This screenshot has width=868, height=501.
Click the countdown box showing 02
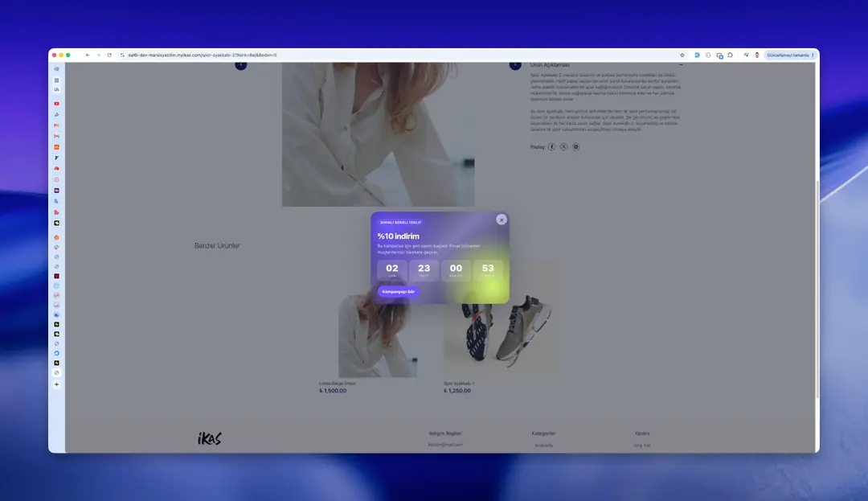point(392,270)
